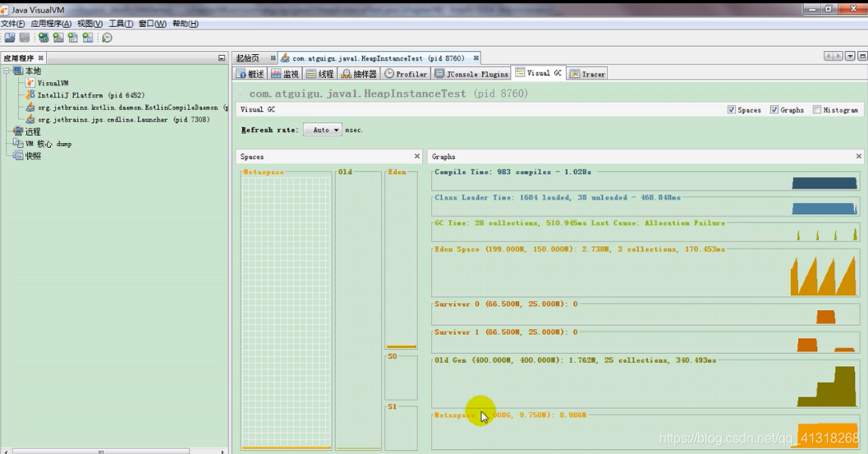Select the 远程 remote hosts icon
This screenshot has width=868, height=454.
click(x=18, y=132)
